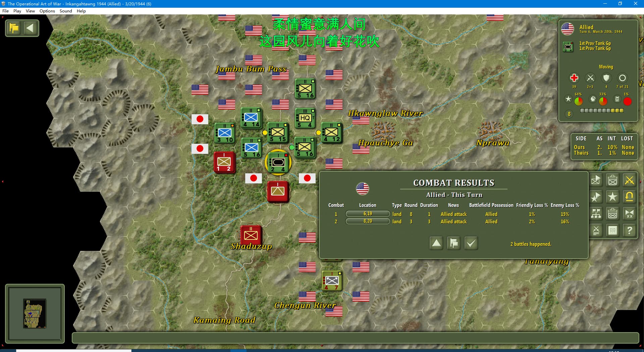
Task: Open the combat report swords list icon
Action: pyautogui.click(x=596, y=230)
